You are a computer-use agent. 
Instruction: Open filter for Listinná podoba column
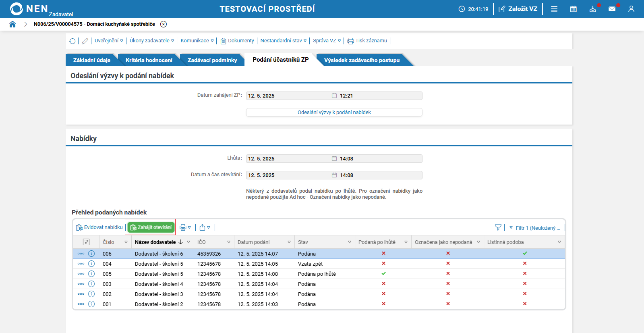[559, 242]
